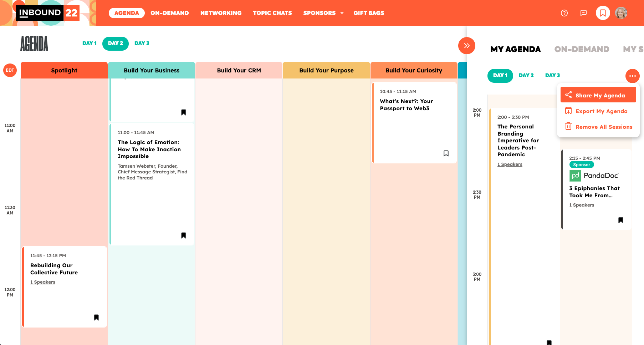Screen dimensions: 644x345
Task: Toggle bookmark on The Logic of Emotion session
Action: 184,235
